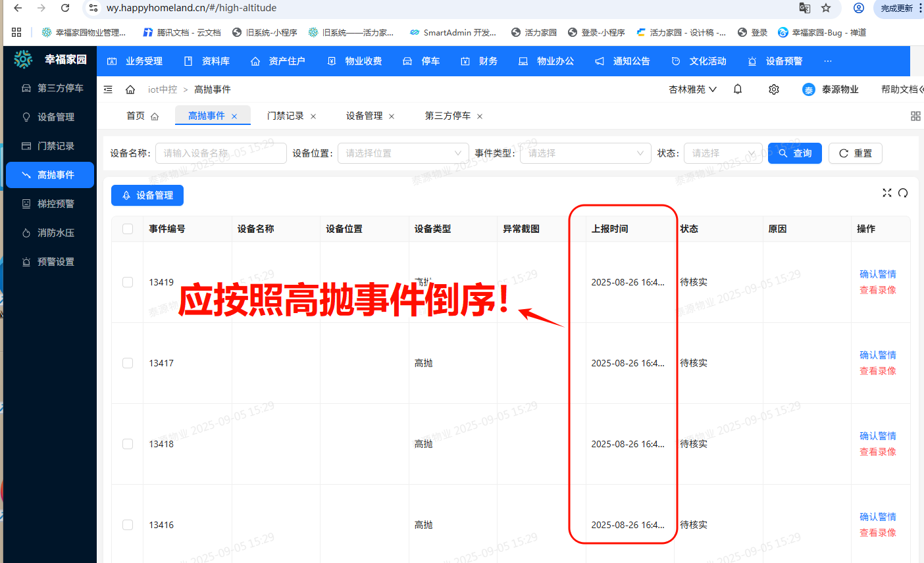Click the notification bell icon

click(738, 89)
